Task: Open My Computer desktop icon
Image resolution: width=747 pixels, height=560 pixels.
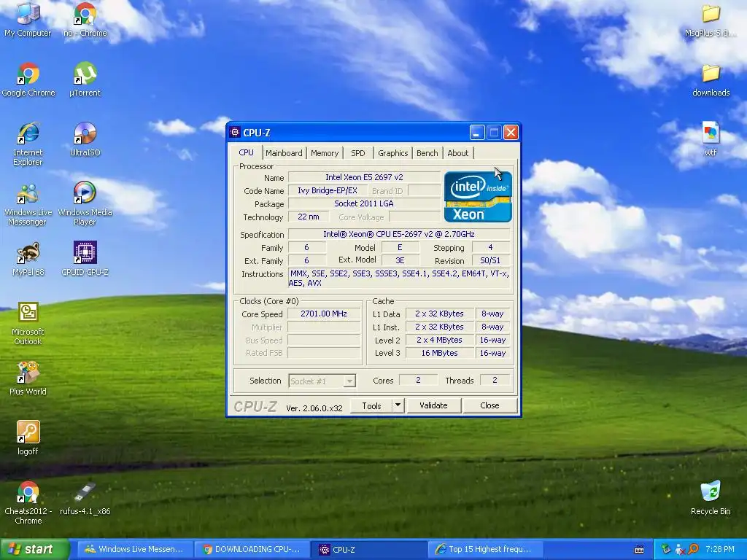Action: pyautogui.click(x=28, y=19)
